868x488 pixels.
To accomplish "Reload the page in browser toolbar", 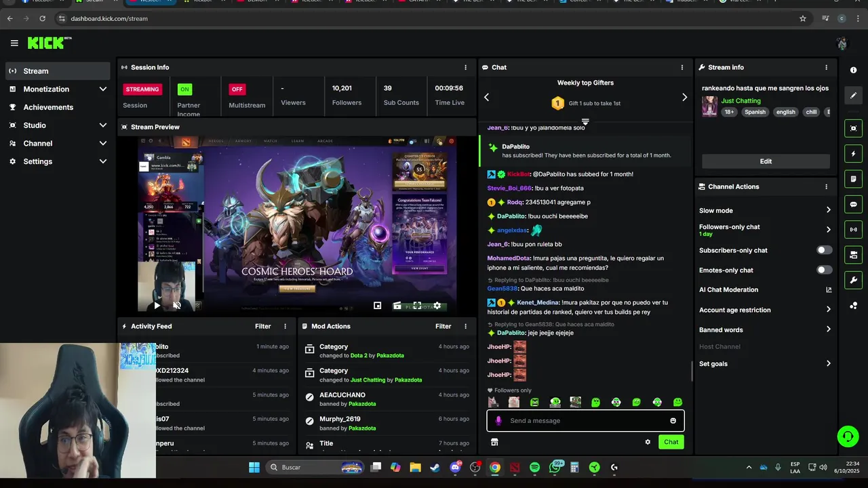I will [x=42, y=18].
